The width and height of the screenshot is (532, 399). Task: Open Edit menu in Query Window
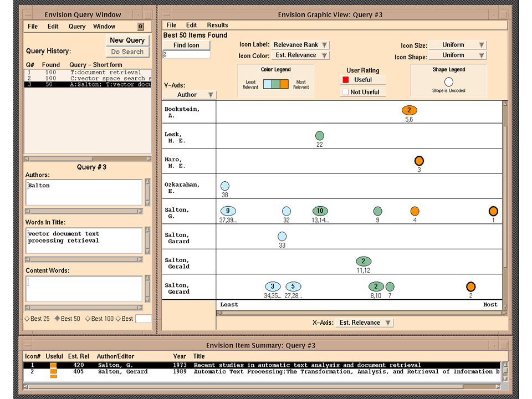53,27
